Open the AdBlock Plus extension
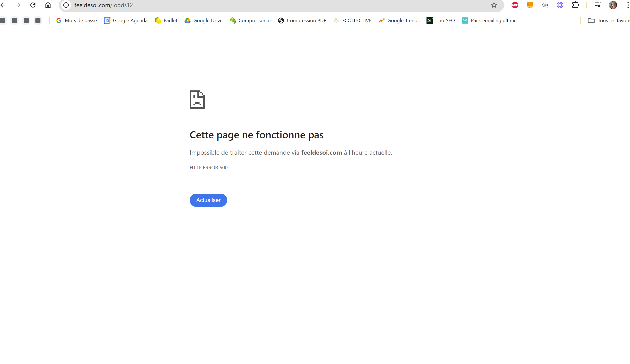The height and width of the screenshot is (364, 630). pos(515,5)
